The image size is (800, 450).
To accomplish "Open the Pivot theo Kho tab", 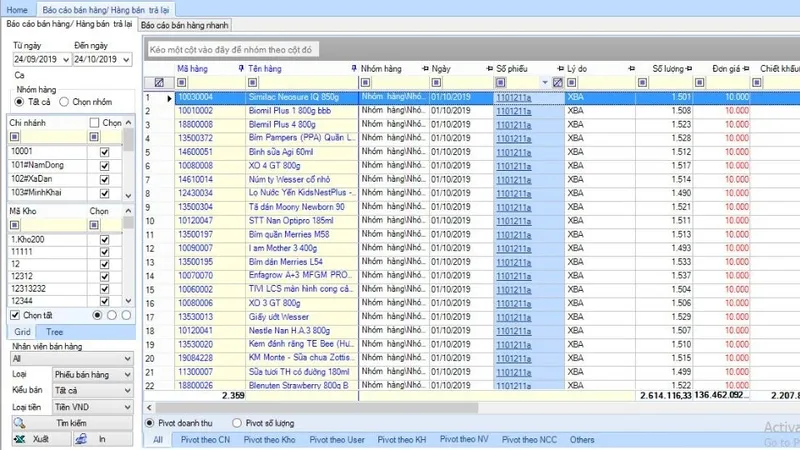I will tap(268, 439).
